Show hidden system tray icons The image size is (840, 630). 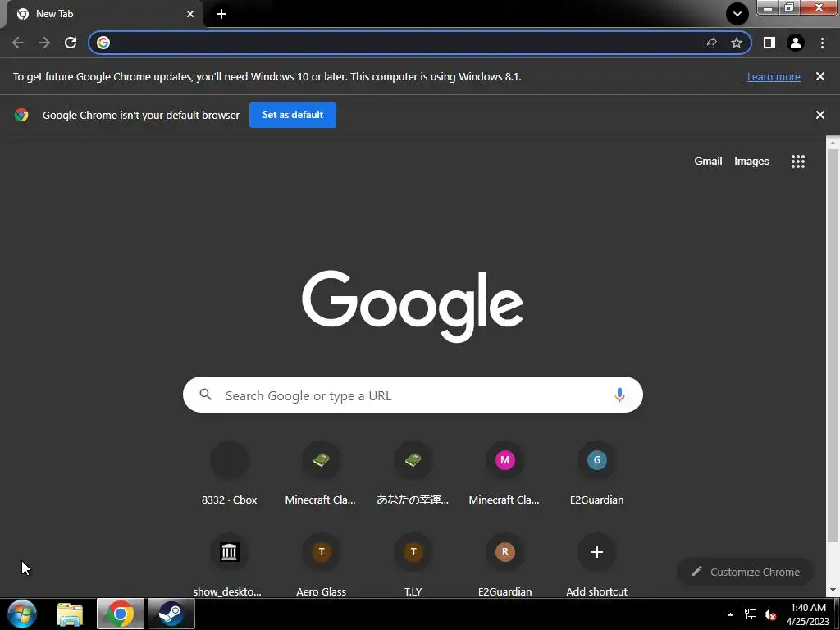point(730,614)
